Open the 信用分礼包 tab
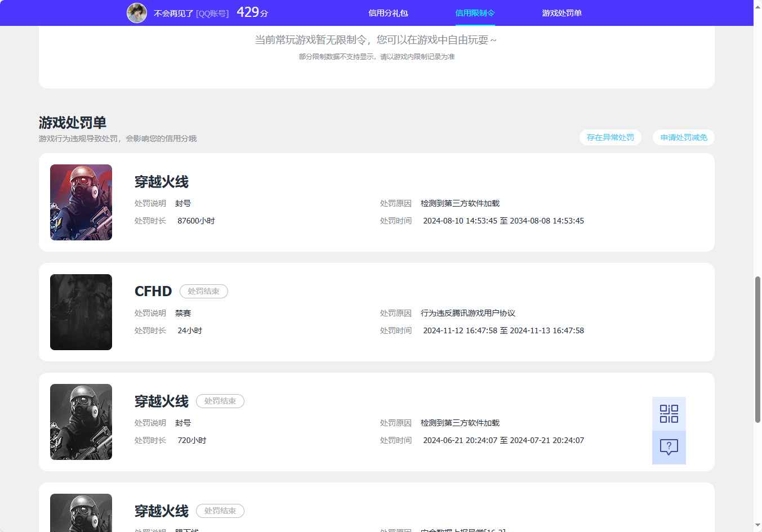Viewport: 762px width, 532px height. [388, 13]
